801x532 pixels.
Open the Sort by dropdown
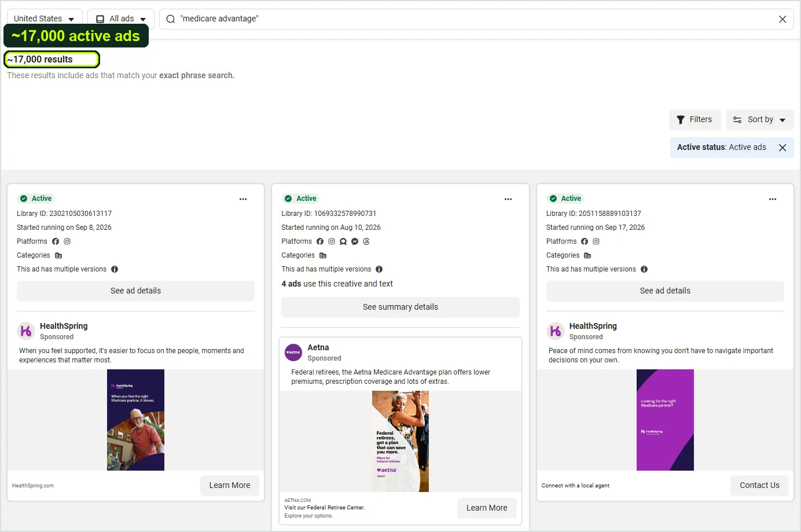(760, 120)
